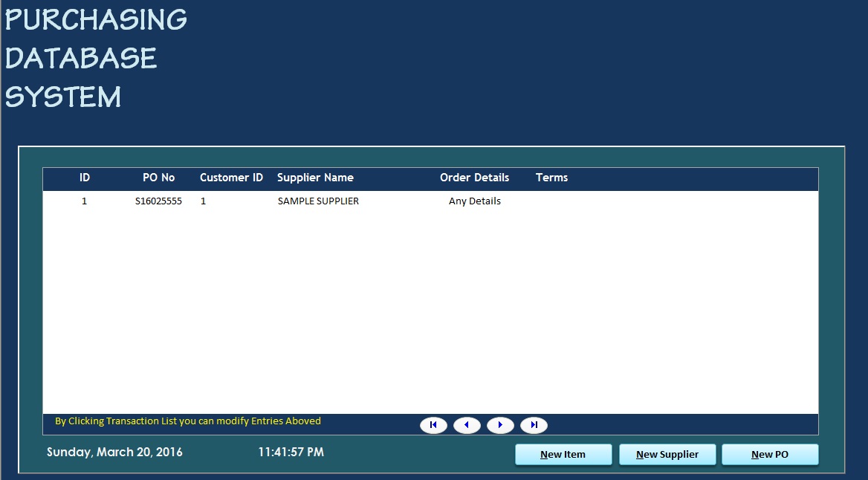868x480 pixels.
Task: Click the Purchasing Database System title
Action: point(96,58)
